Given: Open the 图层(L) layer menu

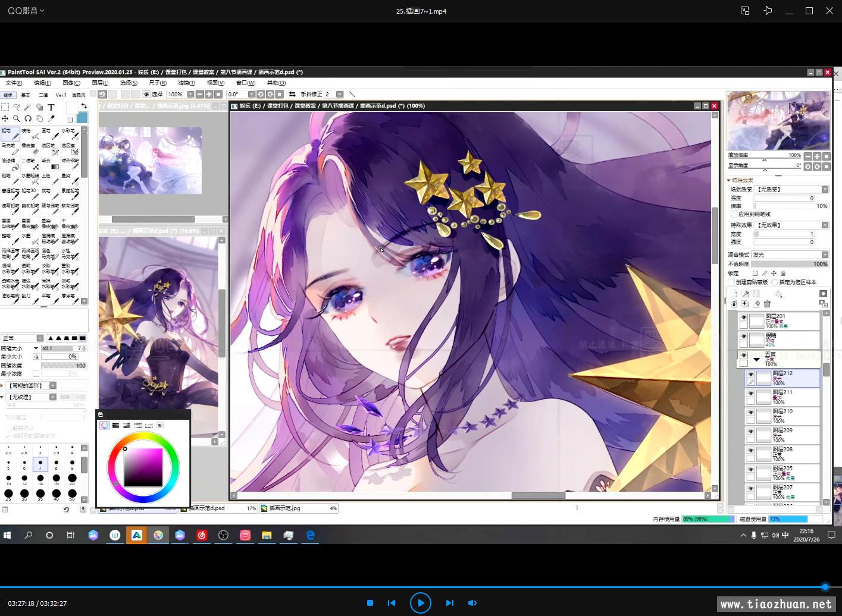Looking at the screenshot, I should (x=100, y=83).
